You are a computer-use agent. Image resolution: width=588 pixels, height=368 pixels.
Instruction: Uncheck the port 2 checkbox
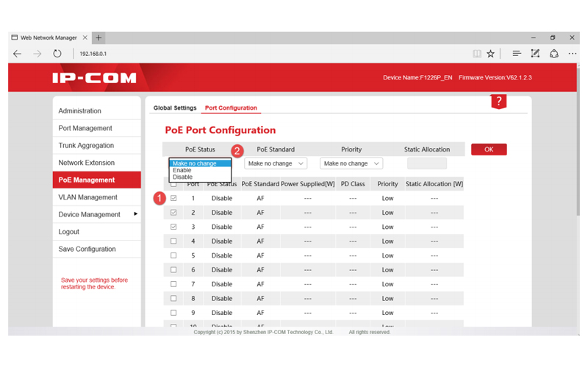[x=173, y=212]
